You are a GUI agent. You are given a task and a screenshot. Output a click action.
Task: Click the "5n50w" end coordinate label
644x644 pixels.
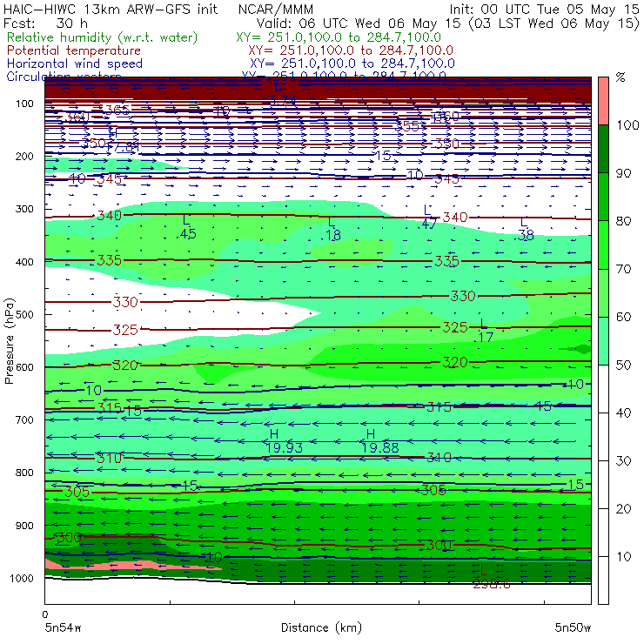pos(573,627)
